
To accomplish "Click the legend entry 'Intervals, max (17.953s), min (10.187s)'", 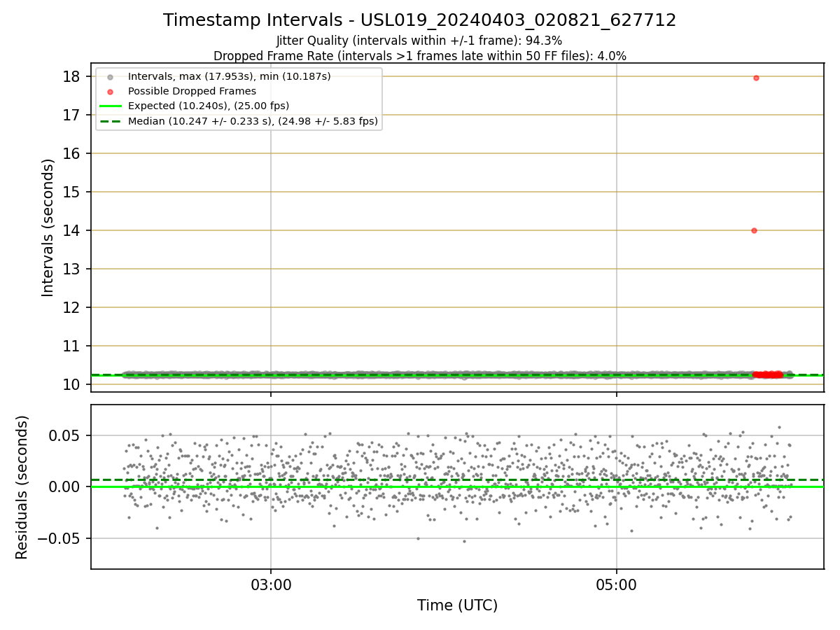I will pos(230,76).
